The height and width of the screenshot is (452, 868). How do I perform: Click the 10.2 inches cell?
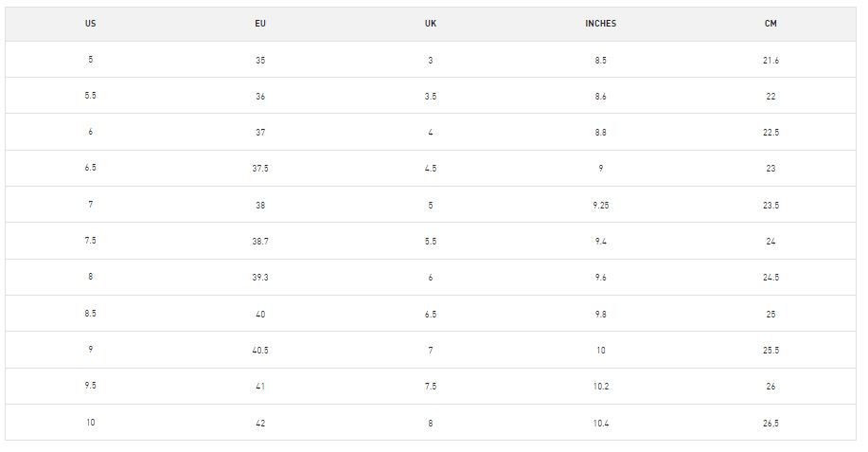tap(600, 387)
